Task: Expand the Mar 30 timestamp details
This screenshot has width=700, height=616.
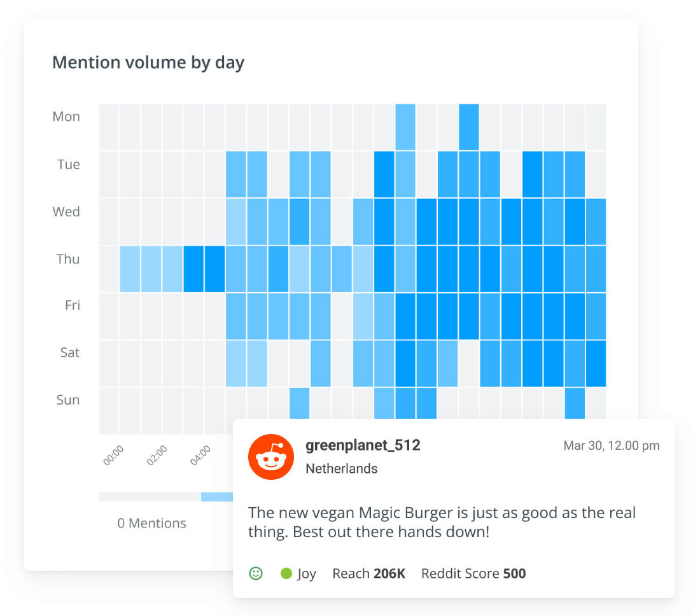Action: (x=612, y=445)
